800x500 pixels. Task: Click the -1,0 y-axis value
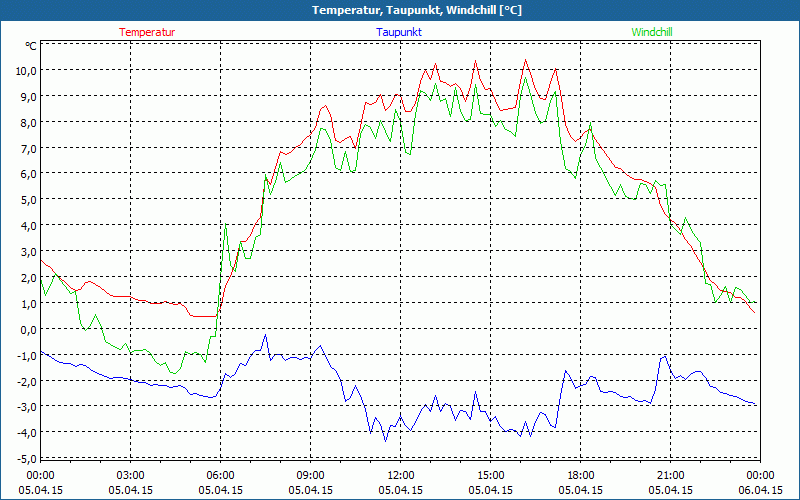27,356
